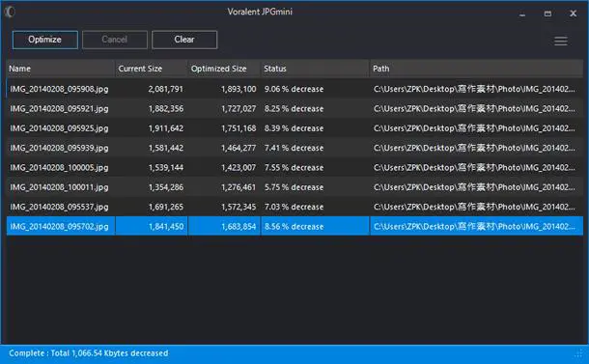The height and width of the screenshot is (364, 589).
Task: Sort by the Status column header
Action: pyautogui.click(x=315, y=69)
